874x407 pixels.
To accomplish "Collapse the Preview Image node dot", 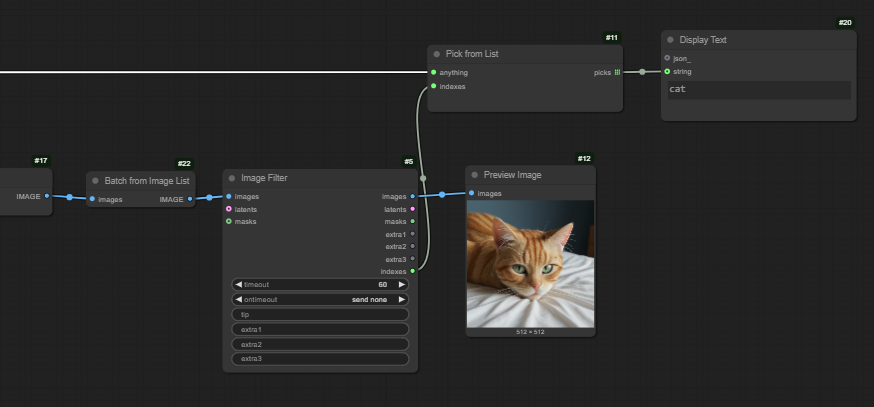I will [x=474, y=175].
